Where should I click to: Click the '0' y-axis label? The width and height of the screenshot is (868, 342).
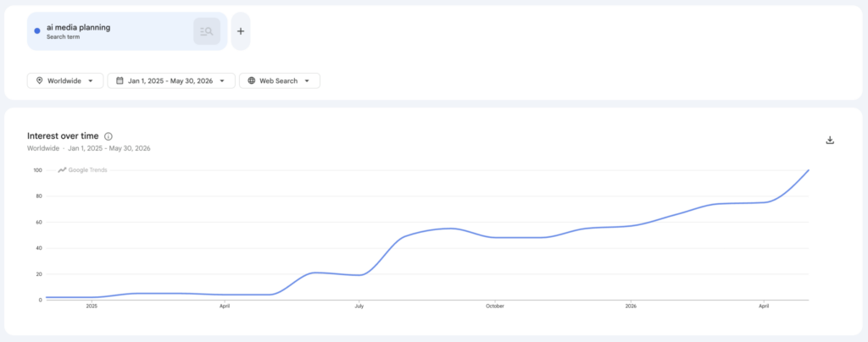click(41, 300)
